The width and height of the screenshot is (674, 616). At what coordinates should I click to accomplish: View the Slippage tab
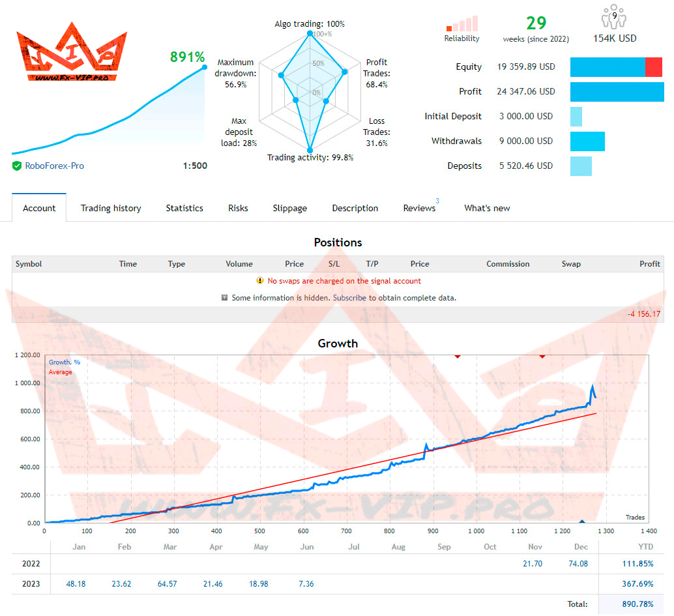point(289,208)
